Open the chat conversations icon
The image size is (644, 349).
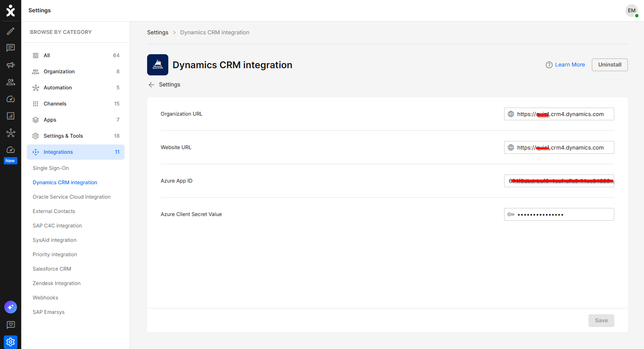pyautogui.click(x=11, y=48)
